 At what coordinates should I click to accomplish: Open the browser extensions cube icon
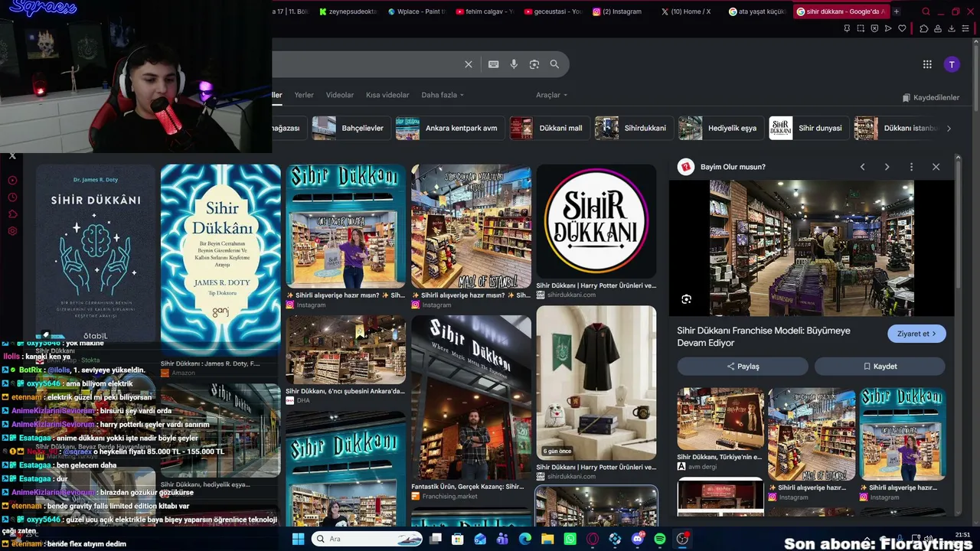[x=924, y=28]
